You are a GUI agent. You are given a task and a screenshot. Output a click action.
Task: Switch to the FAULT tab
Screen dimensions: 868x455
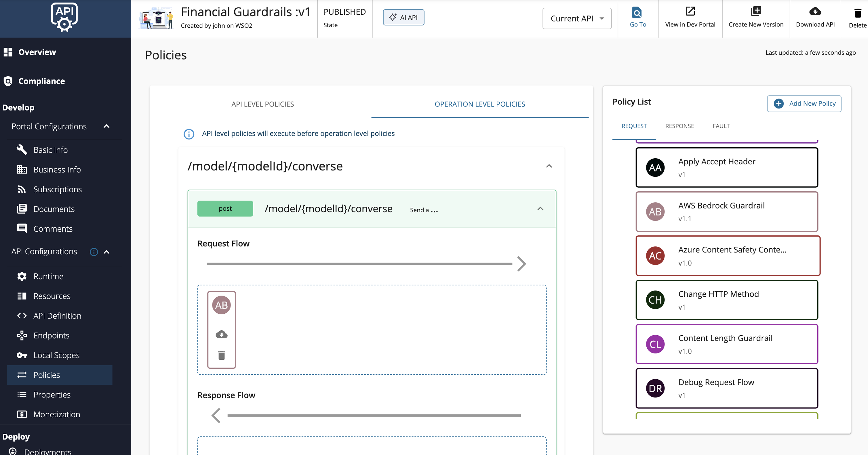[x=721, y=126]
